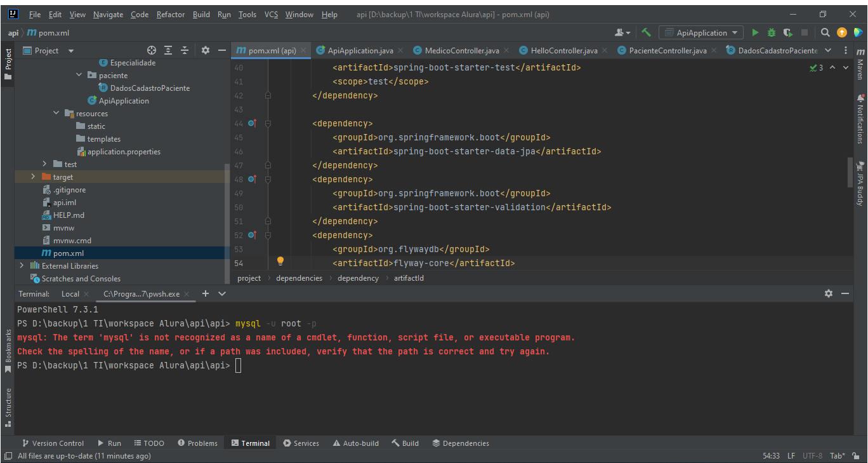Toggle the Project tool window stripe button

(x=8, y=64)
